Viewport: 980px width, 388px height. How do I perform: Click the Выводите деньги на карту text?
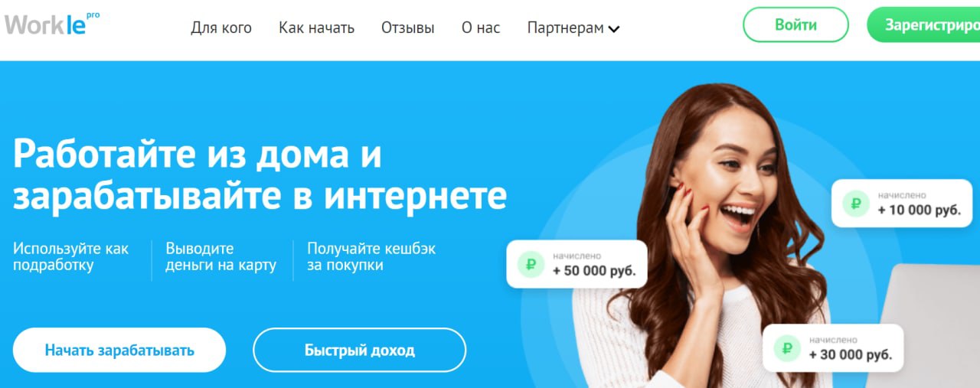[x=220, y=257]
